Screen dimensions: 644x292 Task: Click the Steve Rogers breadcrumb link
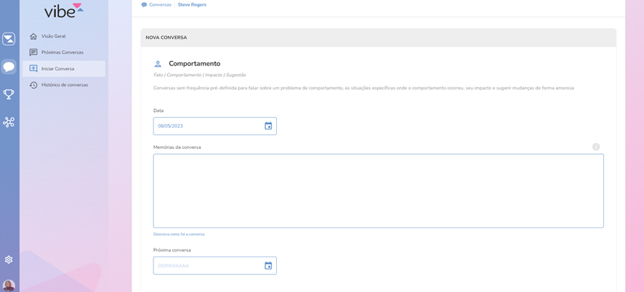point(192,5)
